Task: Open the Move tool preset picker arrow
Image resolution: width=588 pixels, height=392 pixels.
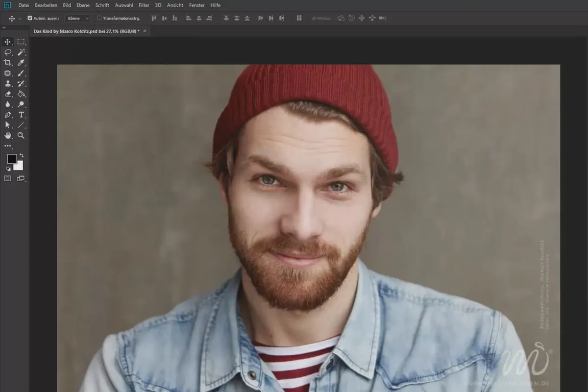Action: (x=20, y=18)
